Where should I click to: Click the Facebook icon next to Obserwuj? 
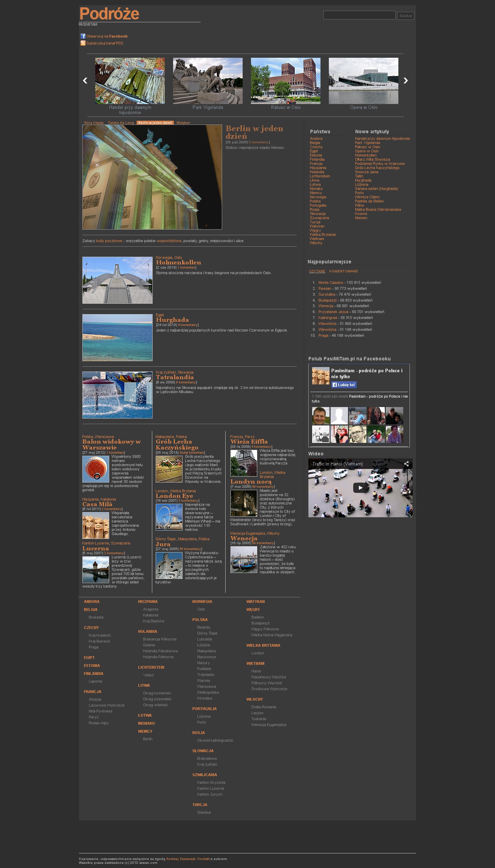click(x=83, y=36)
